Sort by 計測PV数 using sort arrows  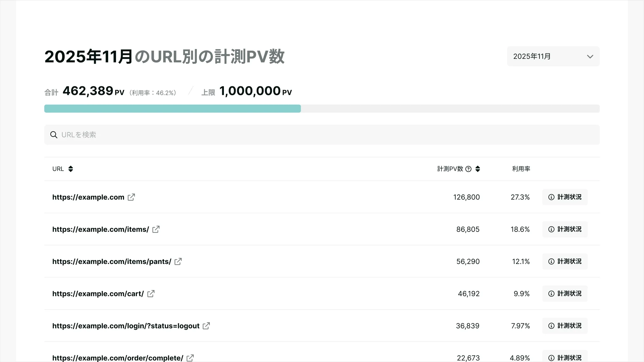point(478,169)
